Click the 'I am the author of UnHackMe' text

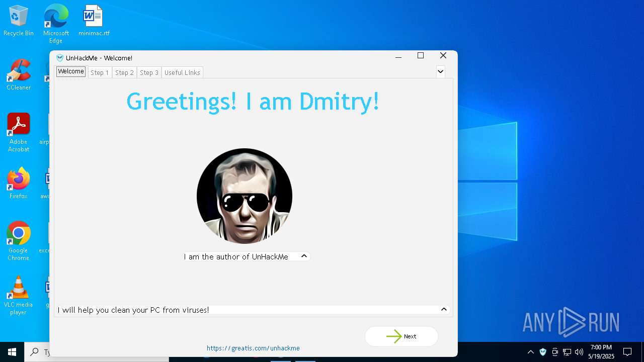tap(236, 256)
